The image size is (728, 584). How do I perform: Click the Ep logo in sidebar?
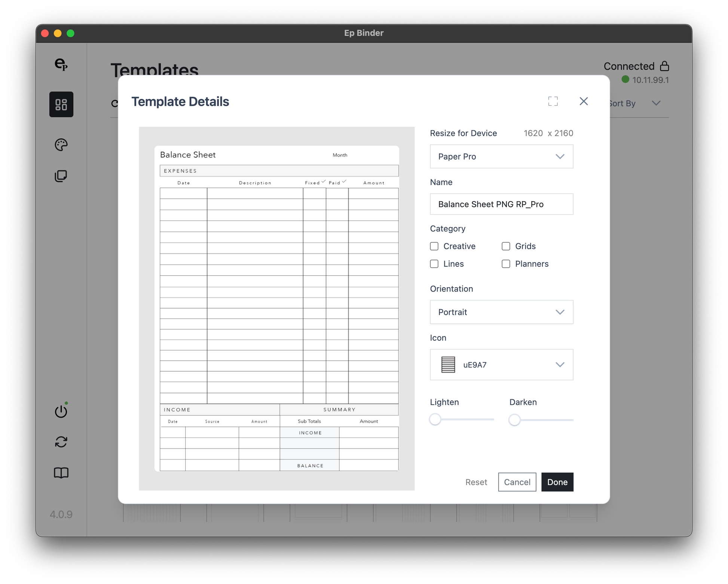tap(61, 64)
